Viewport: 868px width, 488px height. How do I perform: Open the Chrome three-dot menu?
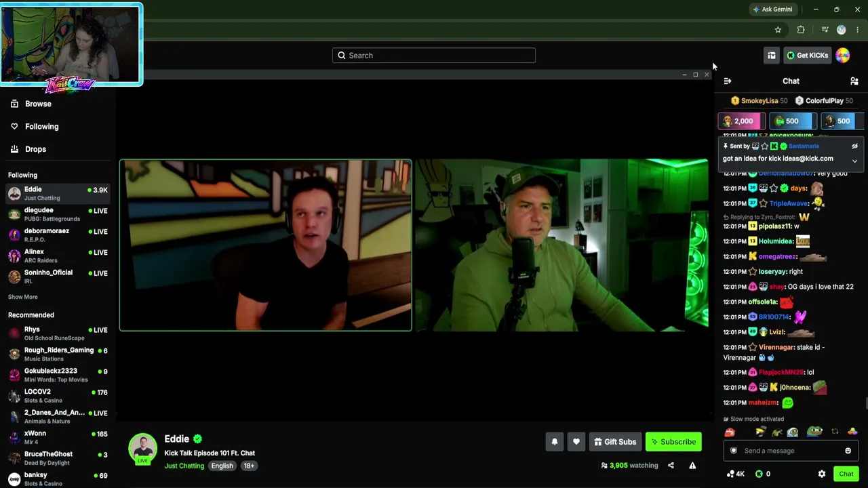click(x=858, y=30)
